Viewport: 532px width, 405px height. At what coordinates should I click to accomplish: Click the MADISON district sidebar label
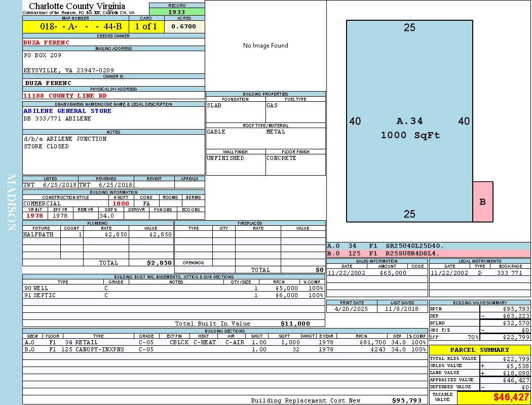(x=11, y=202)
